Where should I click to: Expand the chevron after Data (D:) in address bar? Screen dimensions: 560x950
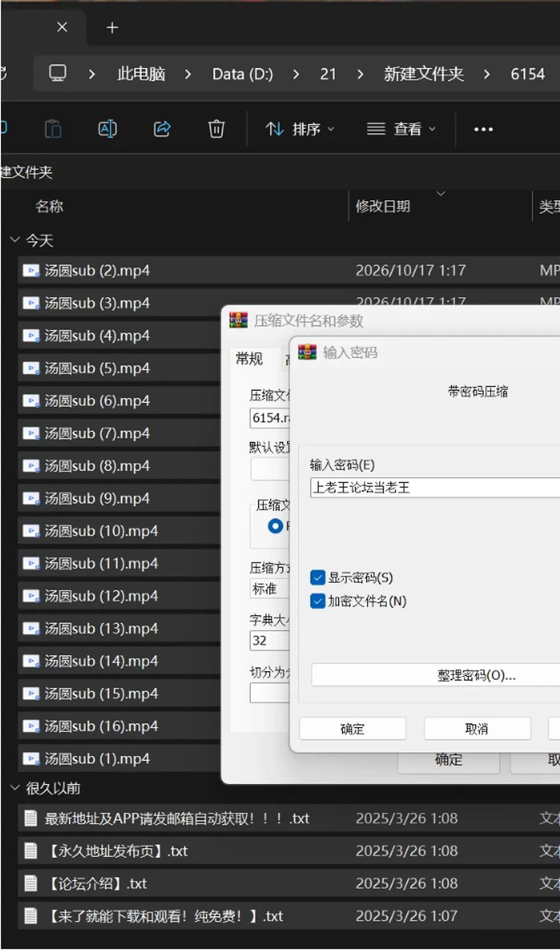coord(296,74)
